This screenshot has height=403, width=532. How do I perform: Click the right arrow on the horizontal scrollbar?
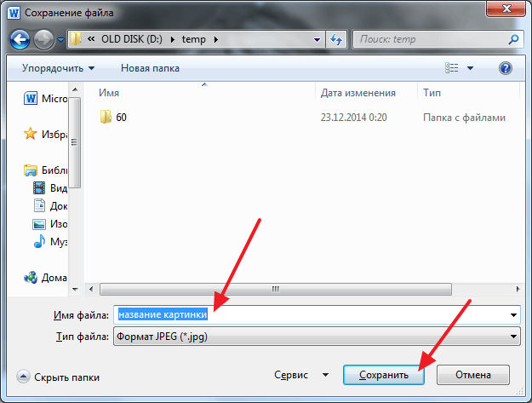click(x=518, y=290)
